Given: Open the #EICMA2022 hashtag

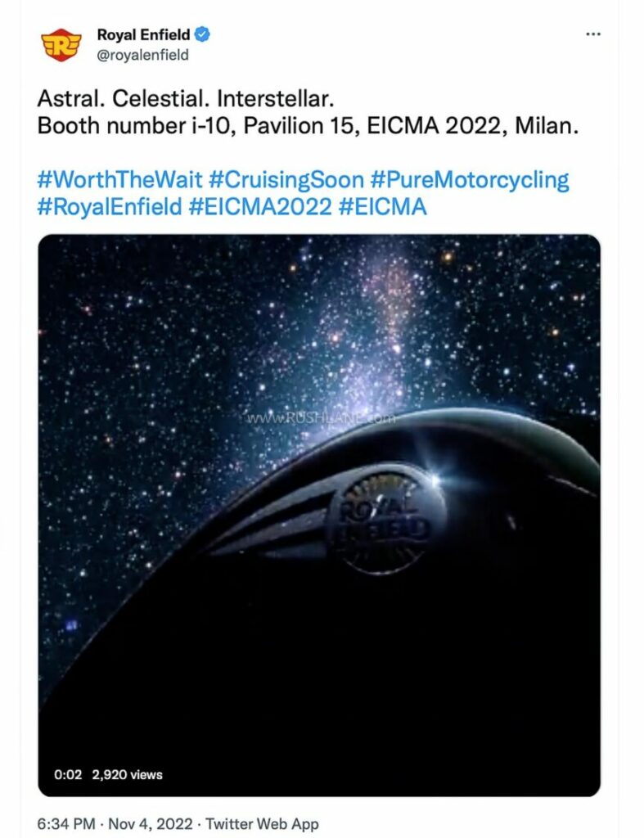Looking at the screenshot, I should [x=260, y=206].
